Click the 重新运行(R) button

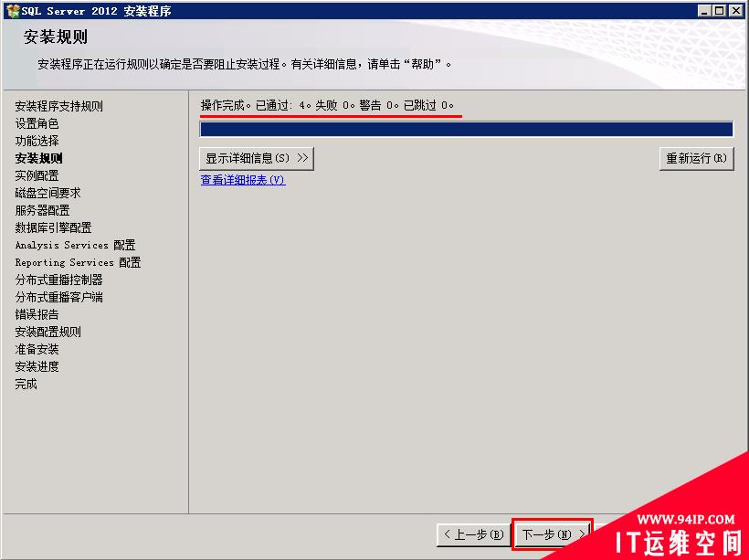pyautogui.click(x=696, y=158)
